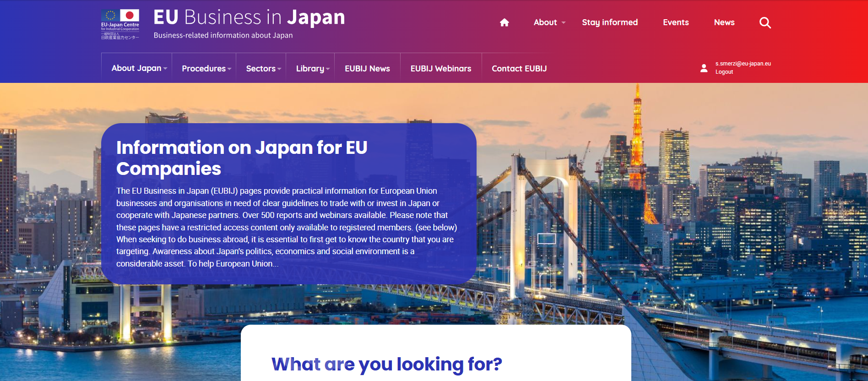Viewport: 868px width, 381px height.
Task: Open the search magnifier icon
Action: click(x=765, y=22)
